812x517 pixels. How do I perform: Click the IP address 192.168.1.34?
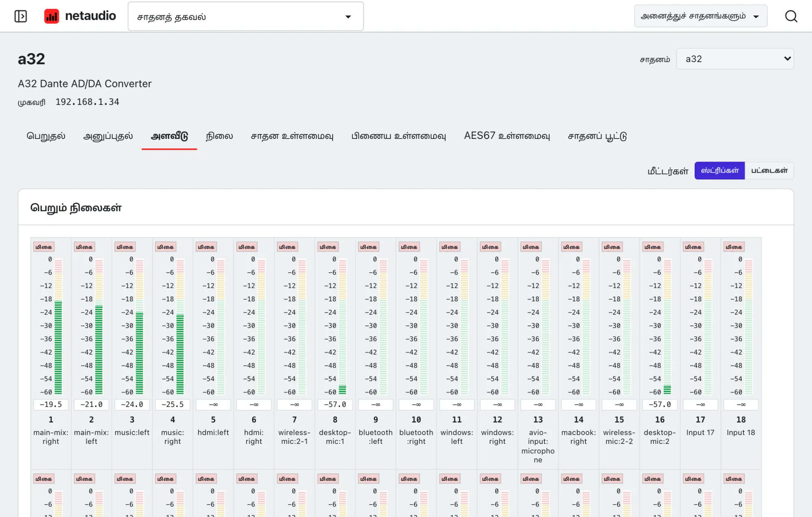pos(87,102)
